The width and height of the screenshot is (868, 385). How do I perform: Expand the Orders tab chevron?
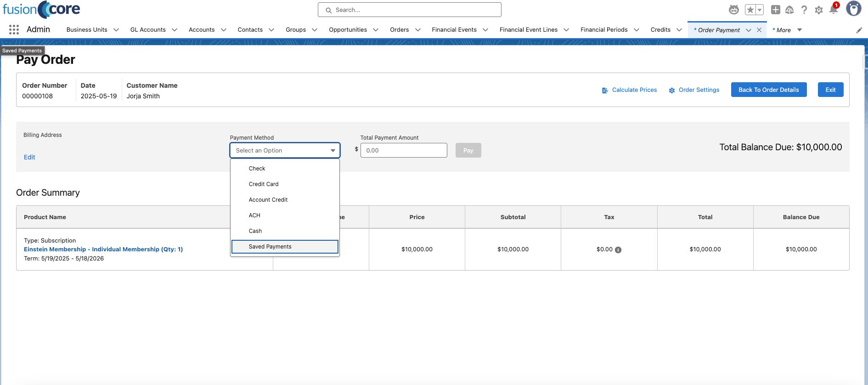click(x=418, y=30)
